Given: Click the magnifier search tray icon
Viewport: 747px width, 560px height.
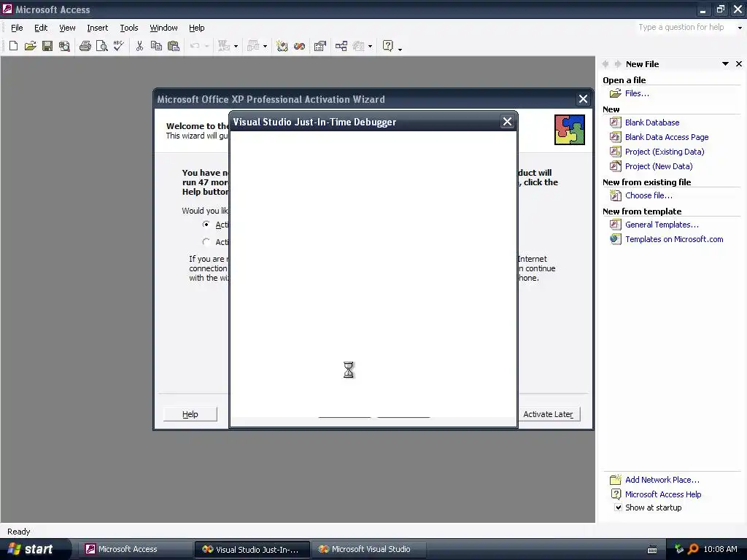Looking at the screenshot, I should pyautogui.click(x=693, y=549).
